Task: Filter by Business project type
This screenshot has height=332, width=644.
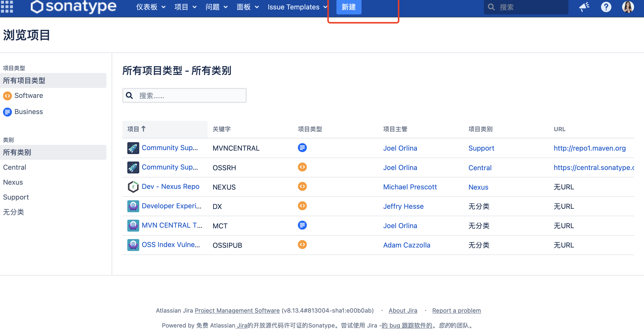Action: [29, 112]
